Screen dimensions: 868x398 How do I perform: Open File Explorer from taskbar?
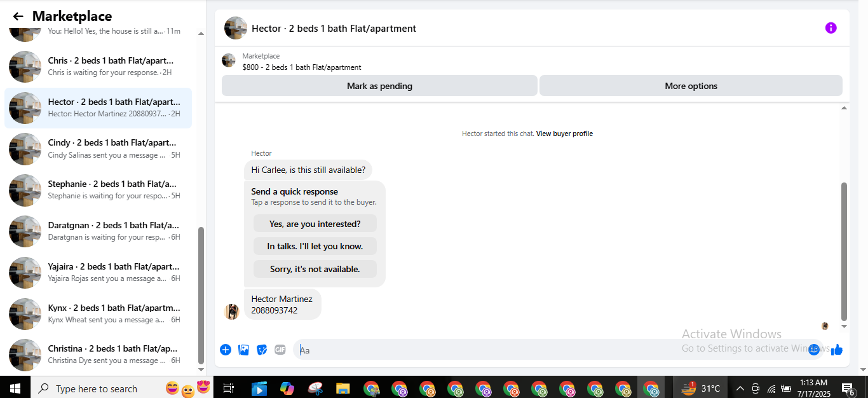tap(342, 388)
